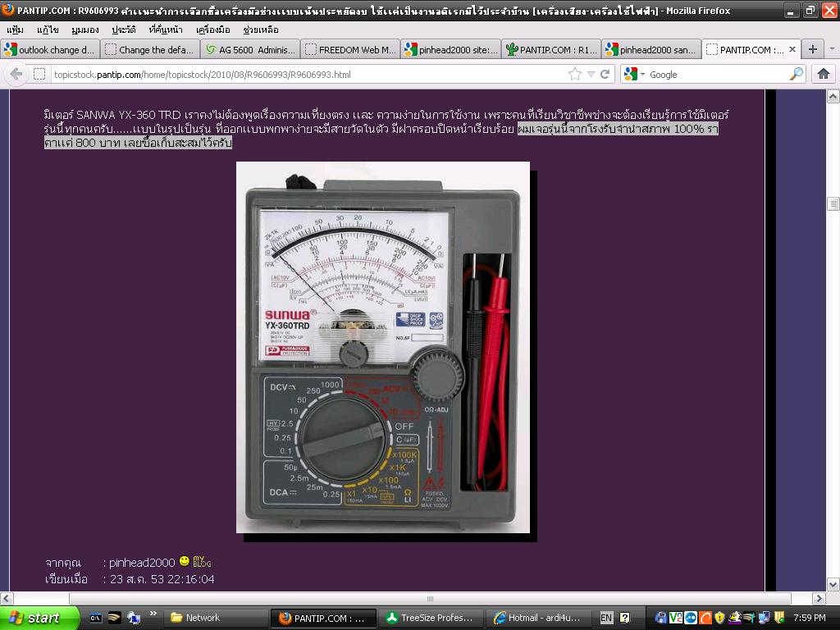This screenshot has height=630, width=840.
Task: Switch to the 'PANTIP.COM : R1...' tab
Action: 550,50
